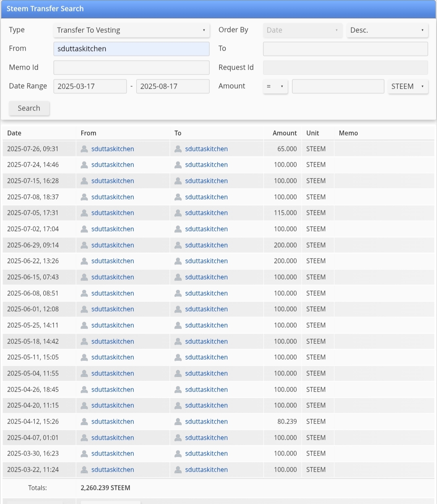Select the 80.239 amount cell
The height and width of the screenshot is (504, 437).
click(287, 421)
